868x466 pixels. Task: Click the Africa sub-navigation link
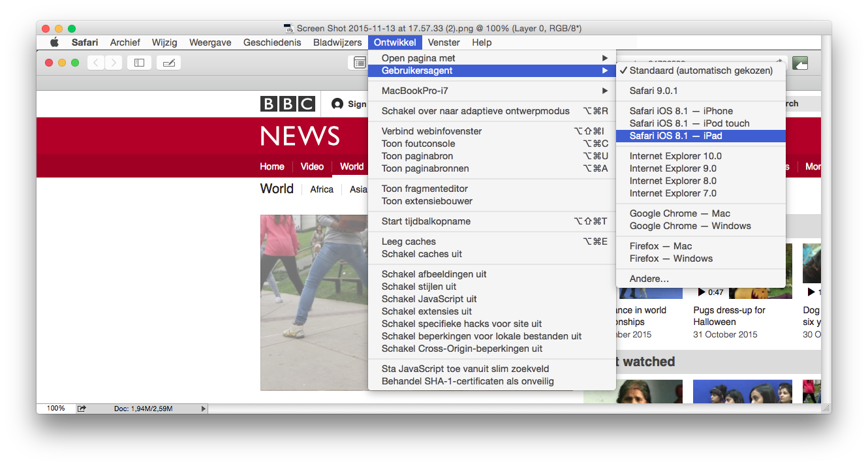coord(322,189)
